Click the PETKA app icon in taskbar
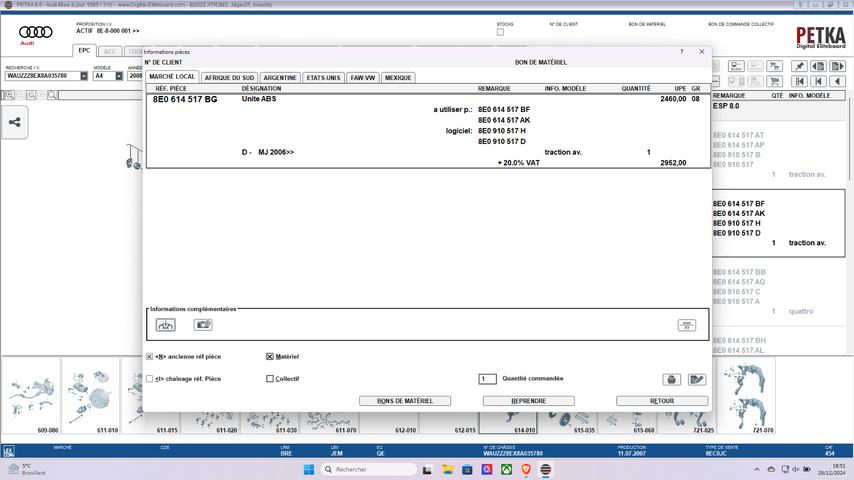The height and width of the screenshot is (480, 854). click(546, 469)
